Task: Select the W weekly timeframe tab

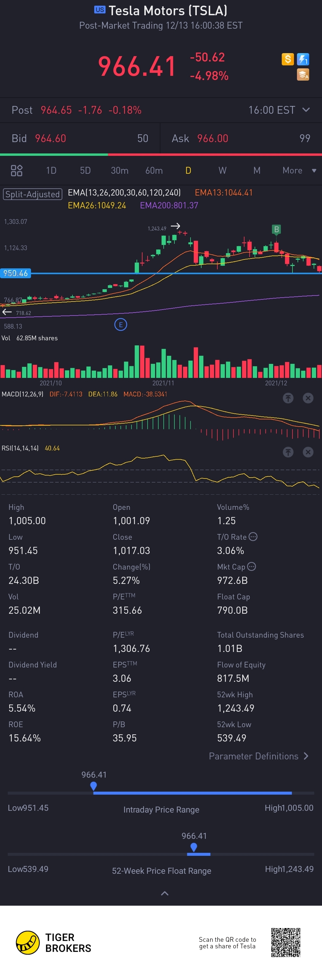Action: 222,170
